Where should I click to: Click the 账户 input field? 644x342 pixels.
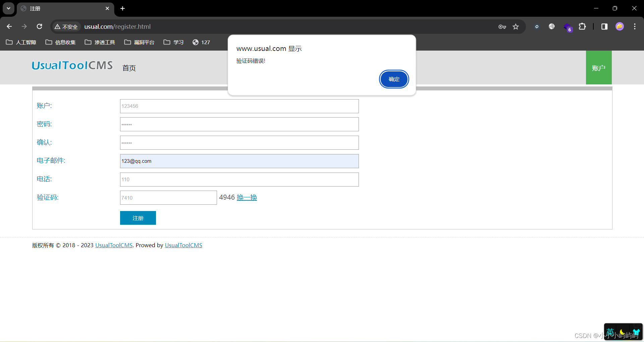point(239,106)
